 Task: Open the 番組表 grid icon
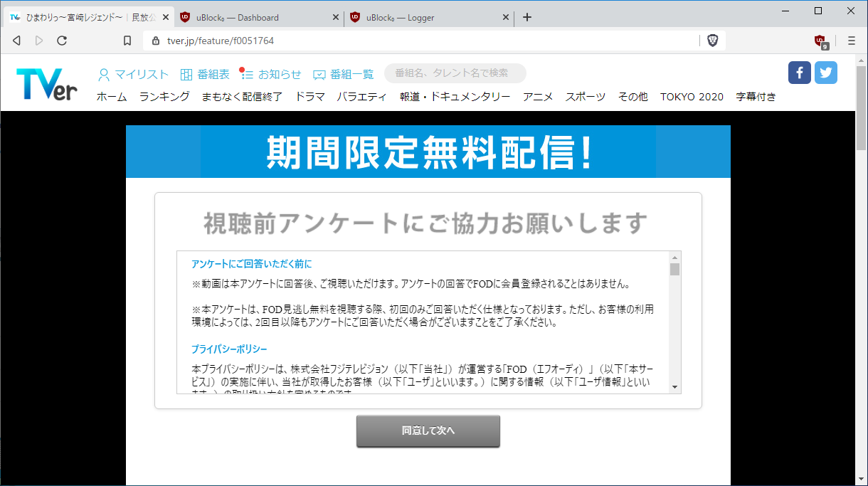pyautogui.click(x=186, y=74)
